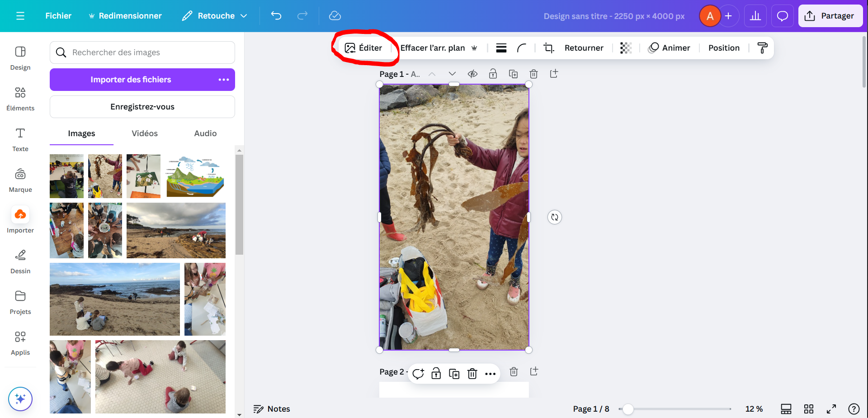The width and height of the screenshot is (868, 418).
Task: Move Page 1 down with chevron arrow
Action: pyautogui.click(x=452, y=74)
